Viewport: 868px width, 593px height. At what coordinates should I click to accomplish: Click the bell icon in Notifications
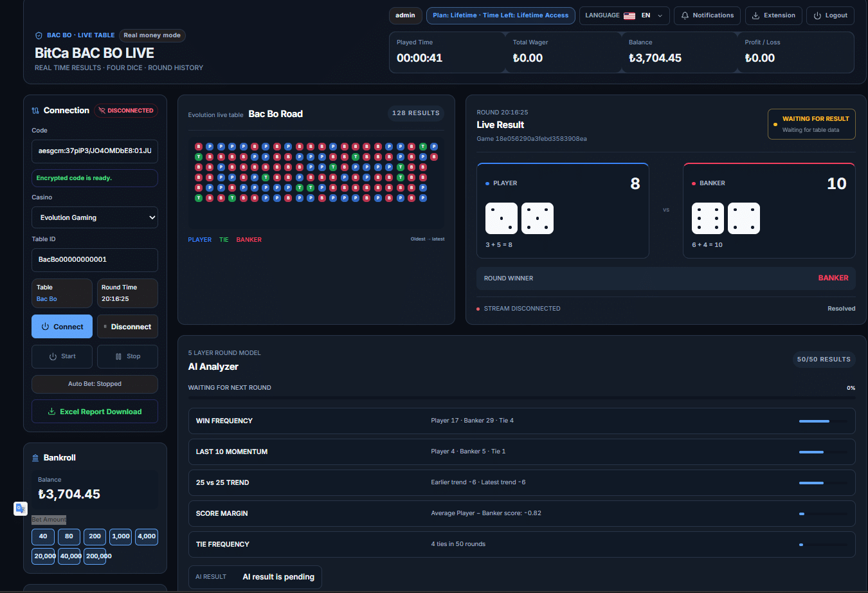[x=685, y=15]
